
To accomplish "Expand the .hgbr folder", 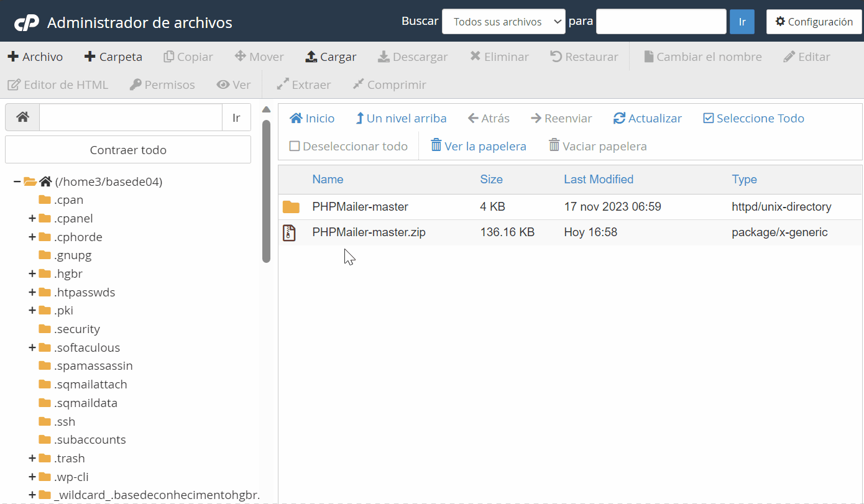I will click(32, 273).
